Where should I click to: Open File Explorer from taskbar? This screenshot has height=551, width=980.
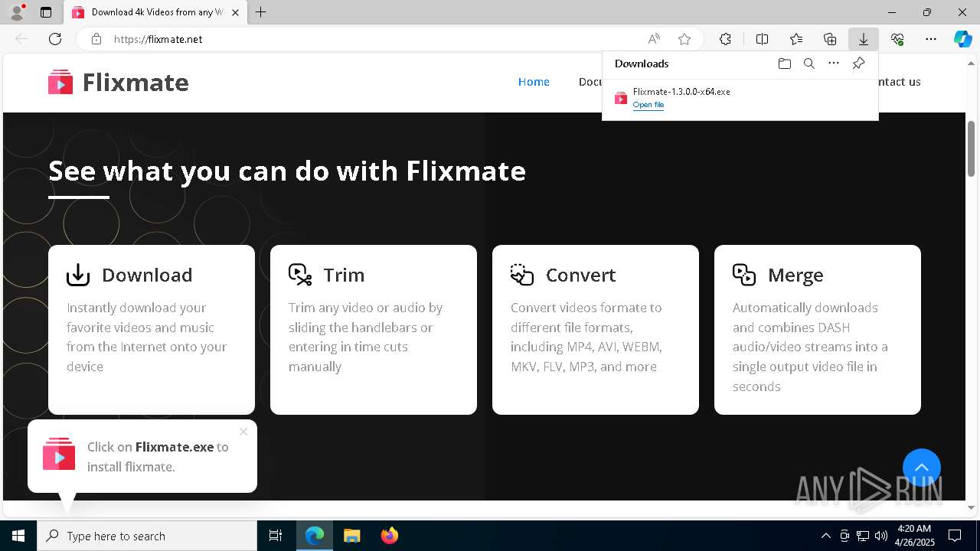(351, 536)
